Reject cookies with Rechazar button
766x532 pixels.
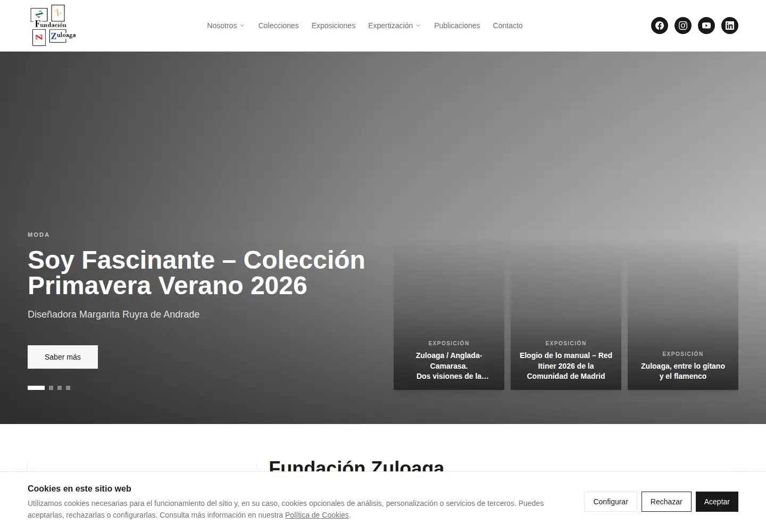coord(666,502)
